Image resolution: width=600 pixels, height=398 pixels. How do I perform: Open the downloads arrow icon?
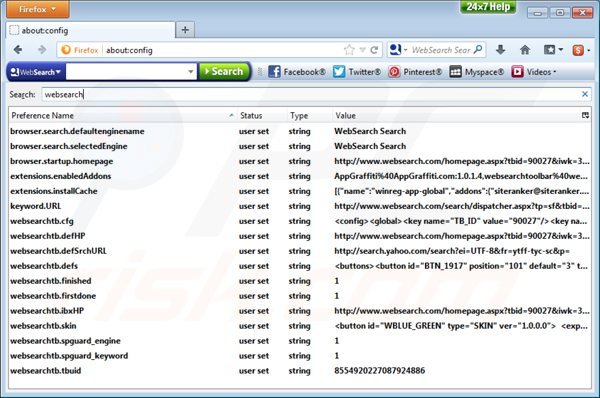click(501, 49)
